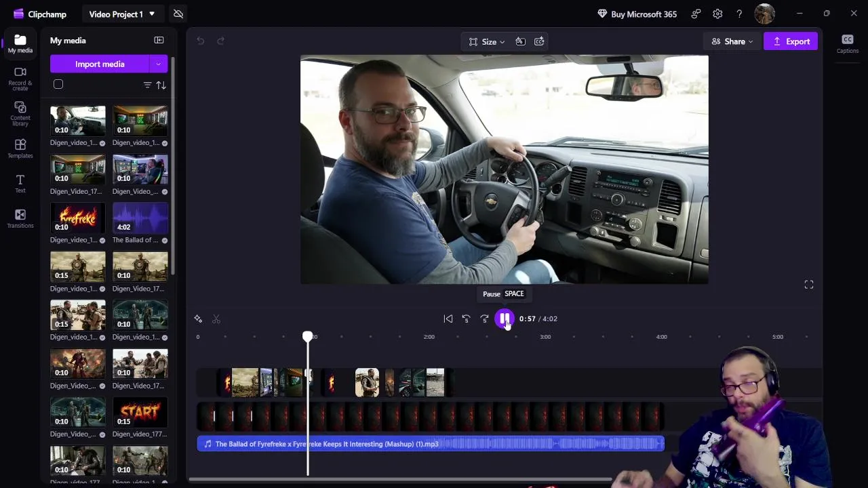The height and width of the screenshot is (488, 868).
Task: Open the Size aspect ratio dropdown
Action: [x=487, y=41]
